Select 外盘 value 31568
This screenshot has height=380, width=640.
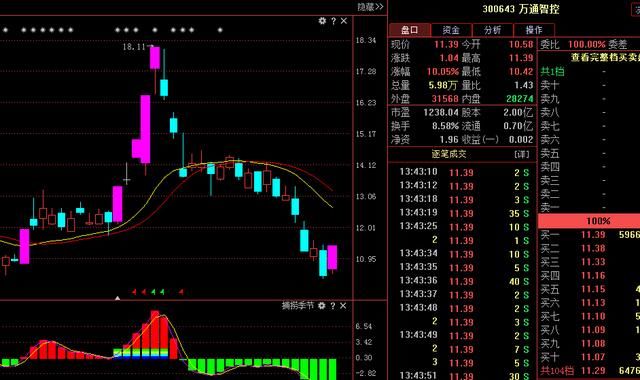click(x=445, y=99)
